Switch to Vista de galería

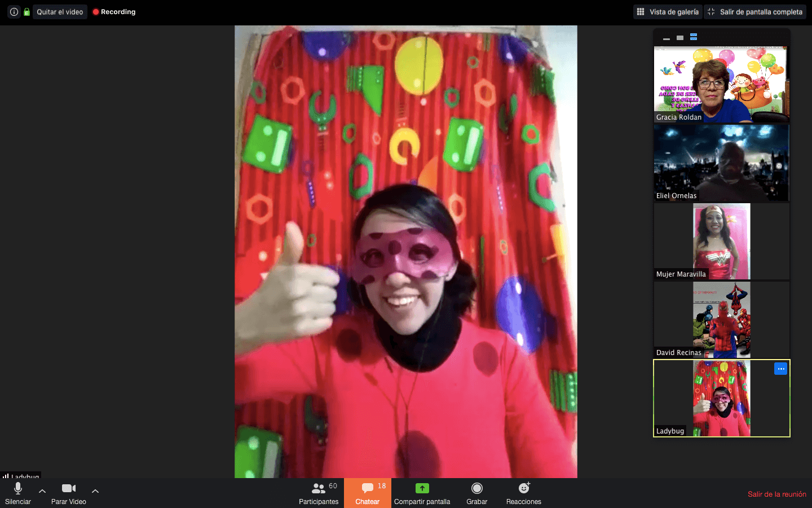668,12
